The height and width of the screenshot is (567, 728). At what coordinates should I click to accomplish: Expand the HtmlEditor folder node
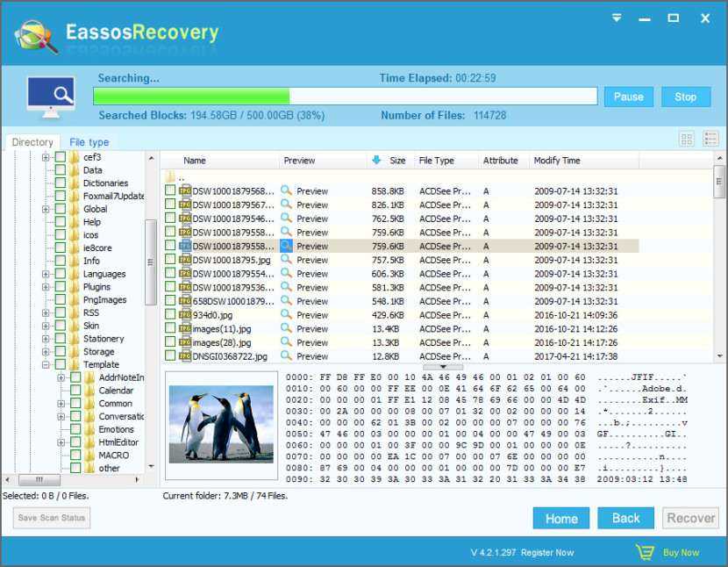point(61,442)
